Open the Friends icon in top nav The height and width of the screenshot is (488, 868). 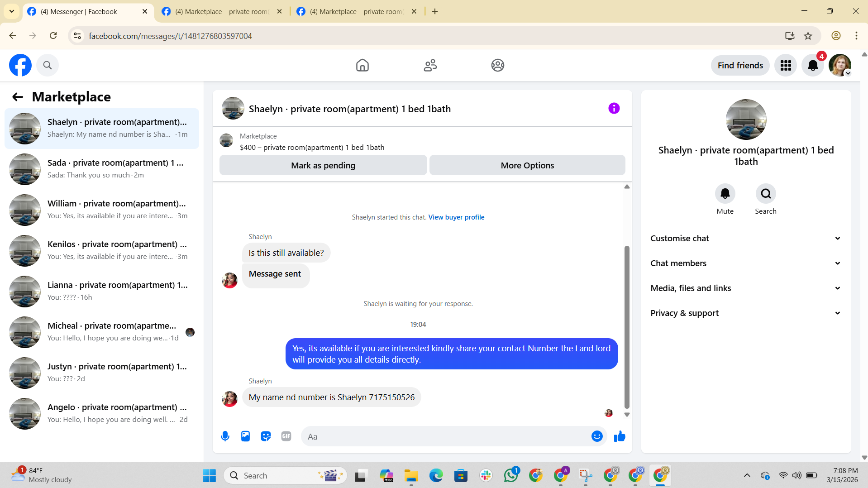pyautogui.click(x=430, y=65)
